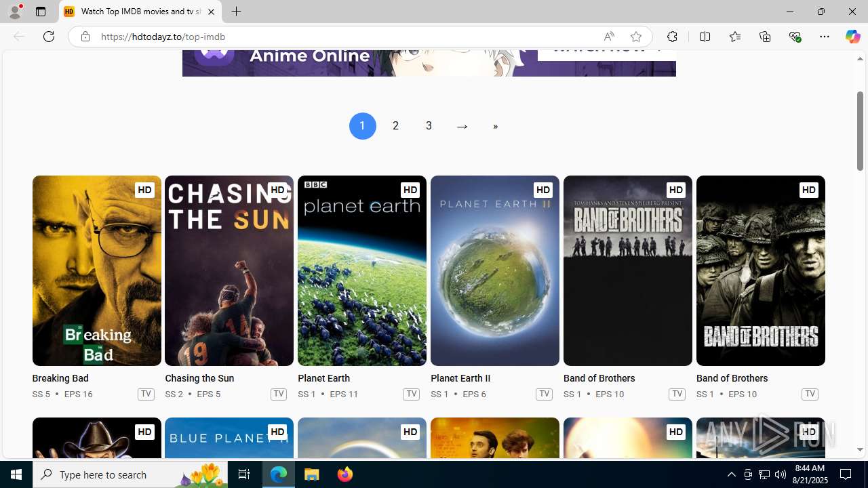The width and height of the screenshot is (868, 488).
Task: Open Browser essentials heart icon
Action: (795, 37)
